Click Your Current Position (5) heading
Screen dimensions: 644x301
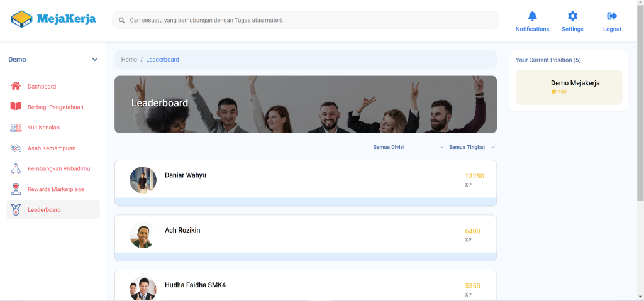pos(548,60)
